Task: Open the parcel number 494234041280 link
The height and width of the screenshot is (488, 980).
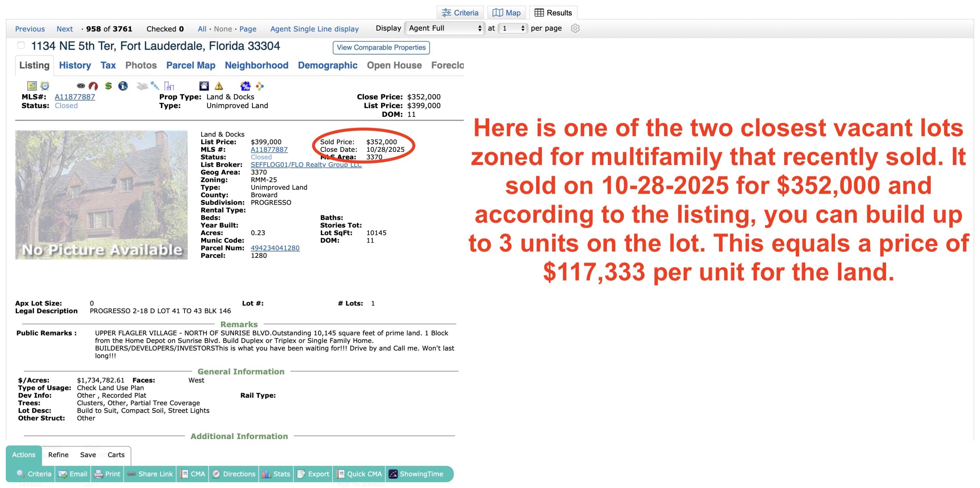Action: [x=275, y=248]
